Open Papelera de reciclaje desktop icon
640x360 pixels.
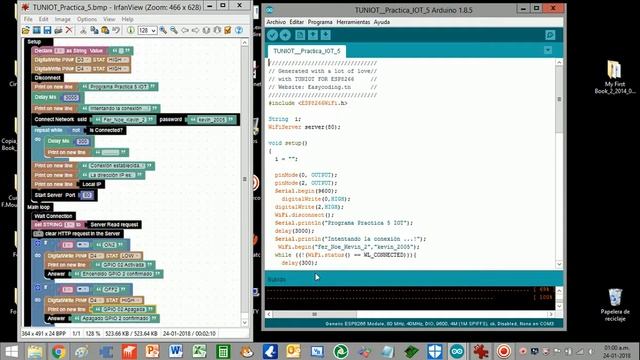click(615, 304)
